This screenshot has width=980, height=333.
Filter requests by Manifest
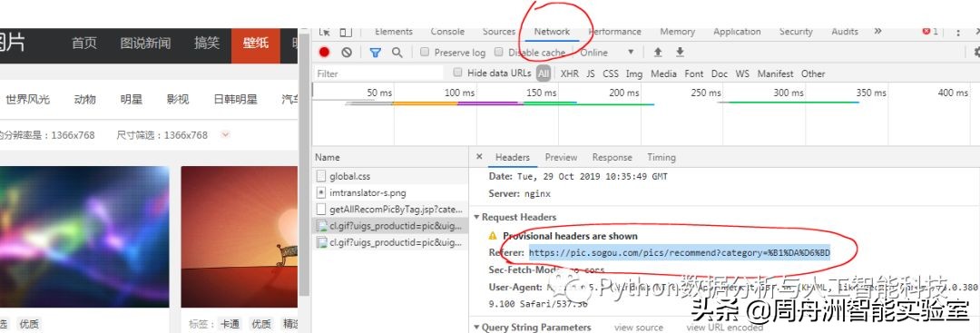776,73
